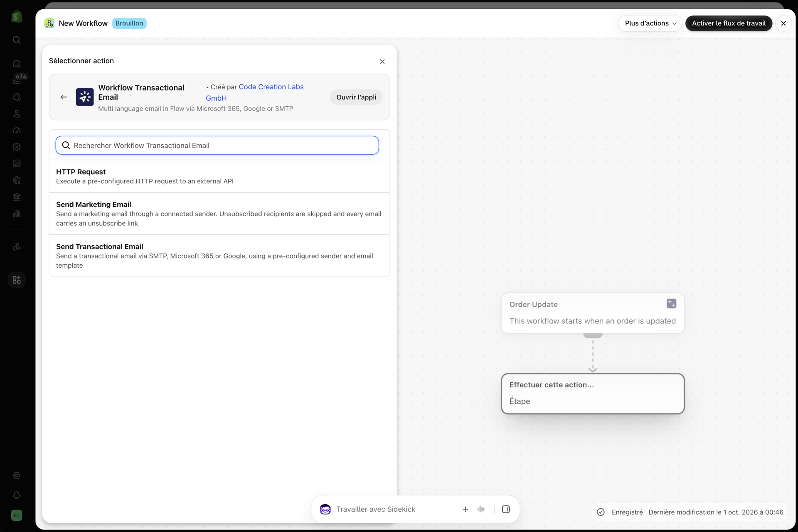Open notifications bell in sidebar

coord(17,495)
